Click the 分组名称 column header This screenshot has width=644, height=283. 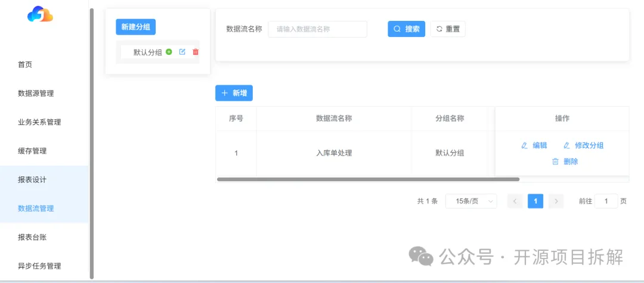tap(450, 119)
